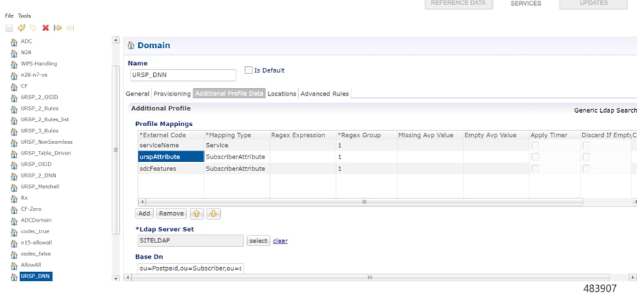Click the Name field containing URSP_DNN
The width and height of the screenshot is (644, 296).
(x=183, y=75)
